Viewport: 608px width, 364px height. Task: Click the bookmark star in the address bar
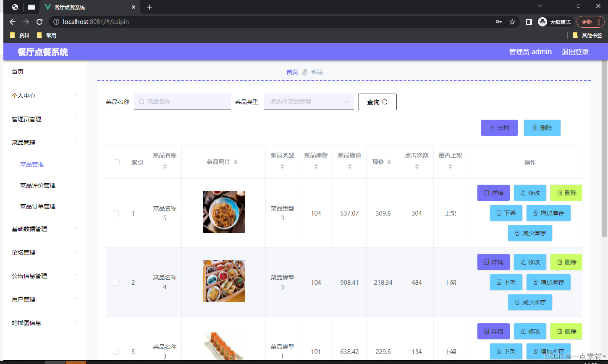click(512, 21)
